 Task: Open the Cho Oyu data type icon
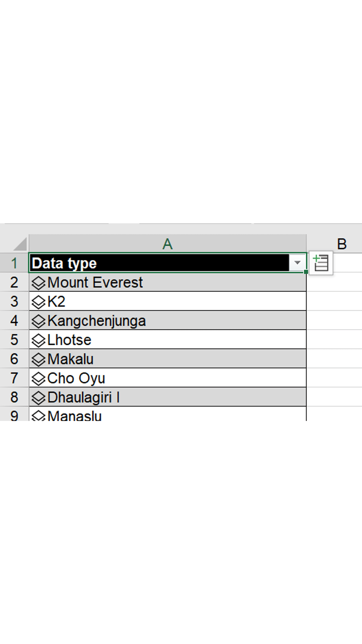point(38,379)
